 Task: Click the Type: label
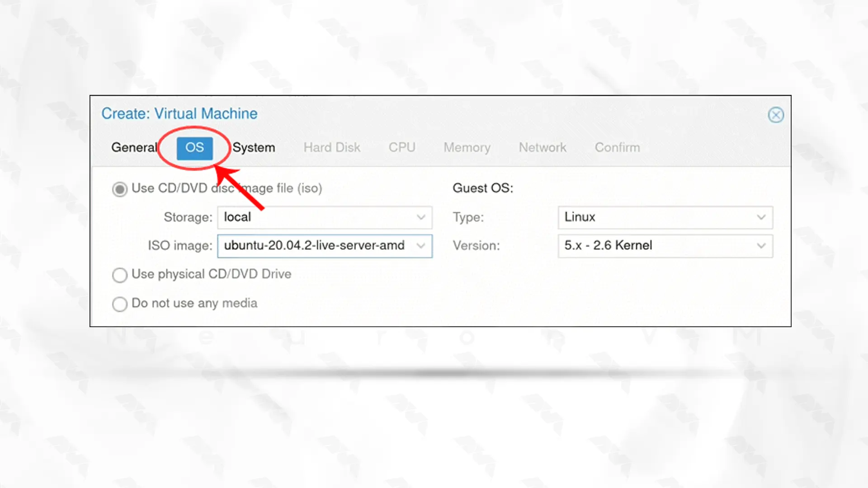click(468, 217)
